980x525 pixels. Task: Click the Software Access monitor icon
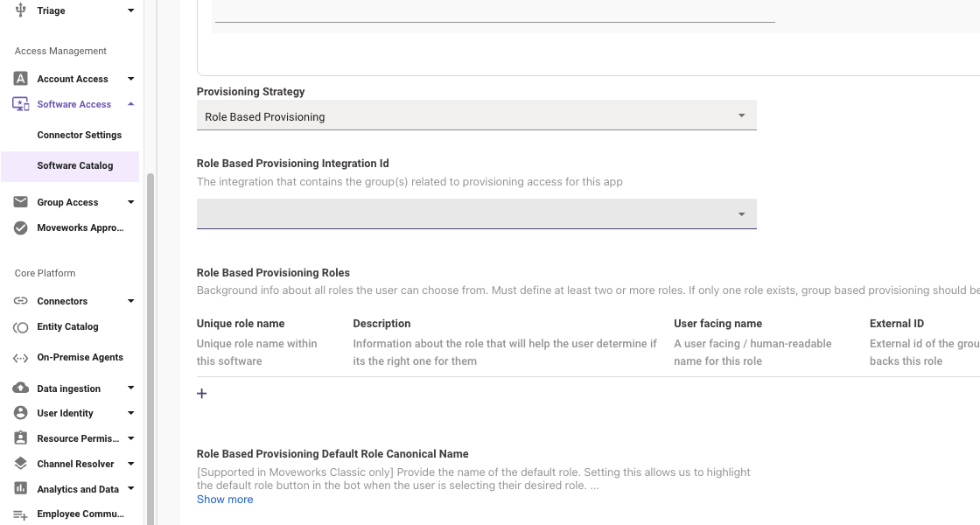21,104
